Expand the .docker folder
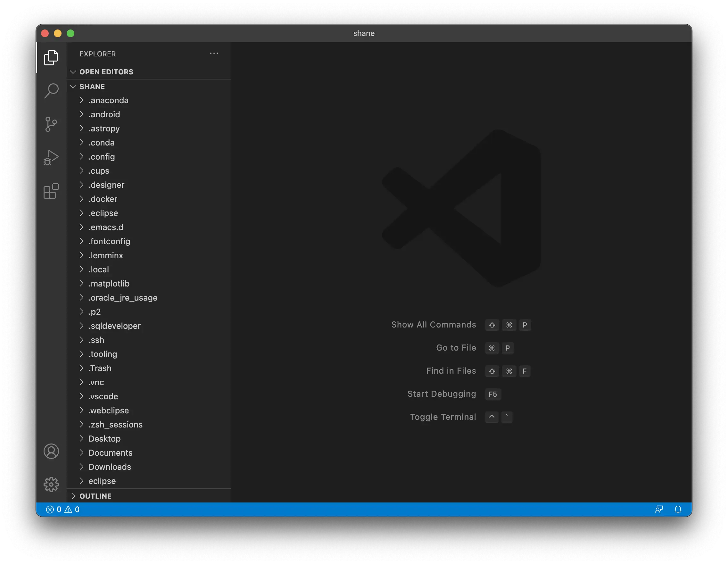Image resolution: width=728 pixels, height=564 pixels. click(103, 199)
